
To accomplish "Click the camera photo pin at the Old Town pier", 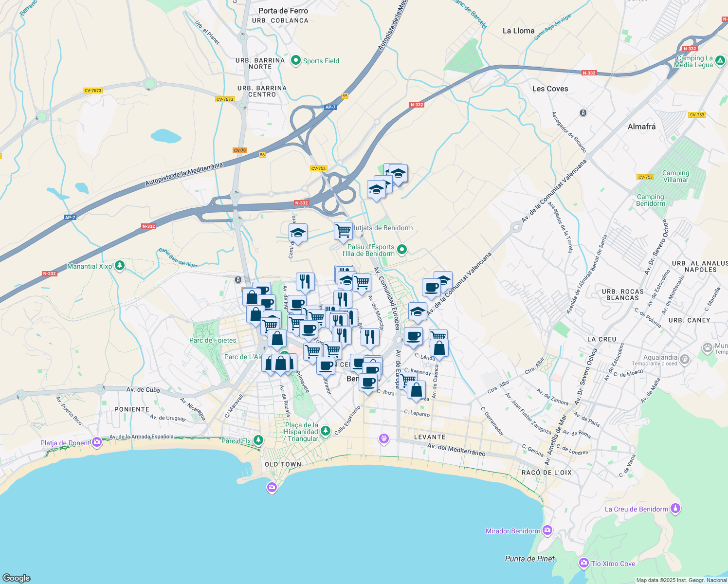I will pyautogui.click(x=272, y=487).
